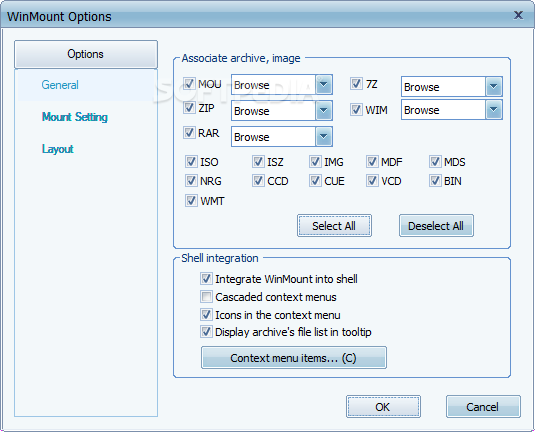Switch to the Layout page
The image size is (535, 432).
point(58,149)
